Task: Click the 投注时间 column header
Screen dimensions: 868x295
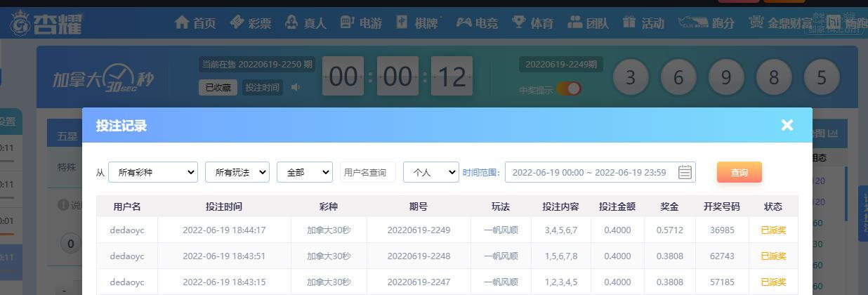Action: [224, 206]
